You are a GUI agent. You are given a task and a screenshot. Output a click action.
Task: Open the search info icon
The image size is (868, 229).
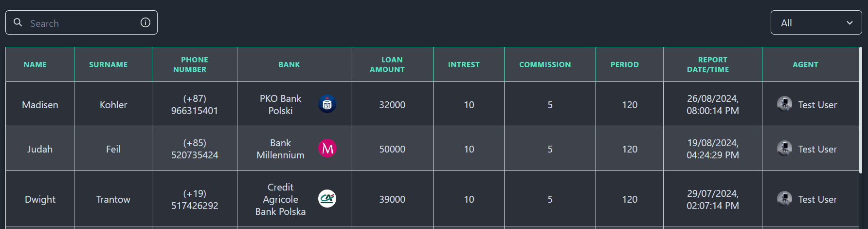pos(145,22)
